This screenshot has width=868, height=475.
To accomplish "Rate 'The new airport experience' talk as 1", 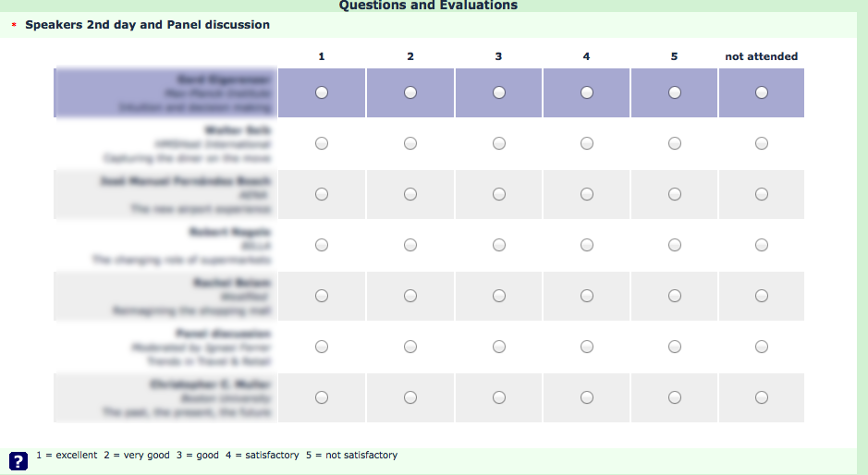I will pos(322,194).
